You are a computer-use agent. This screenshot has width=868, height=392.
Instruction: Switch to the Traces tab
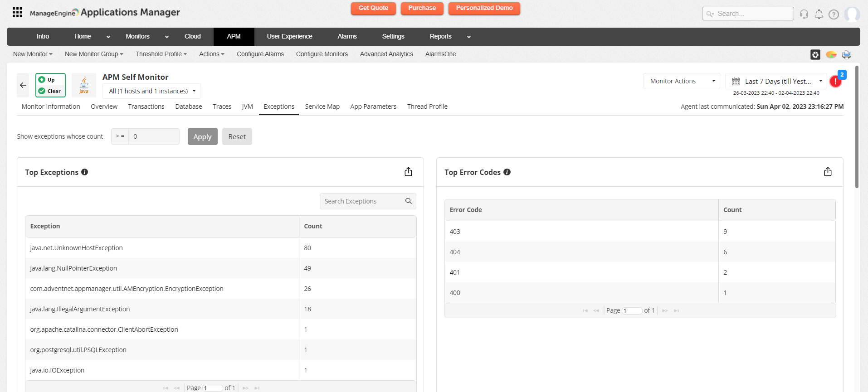click(222, 106)
